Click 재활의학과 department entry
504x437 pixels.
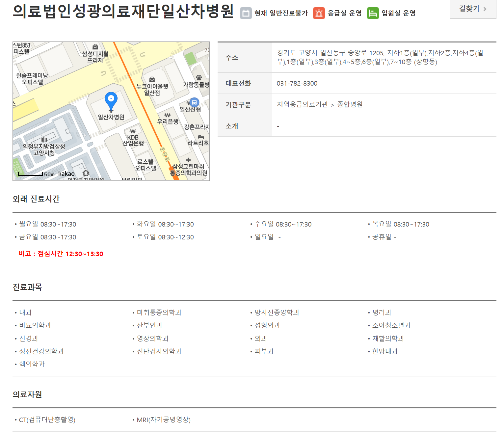388,339
